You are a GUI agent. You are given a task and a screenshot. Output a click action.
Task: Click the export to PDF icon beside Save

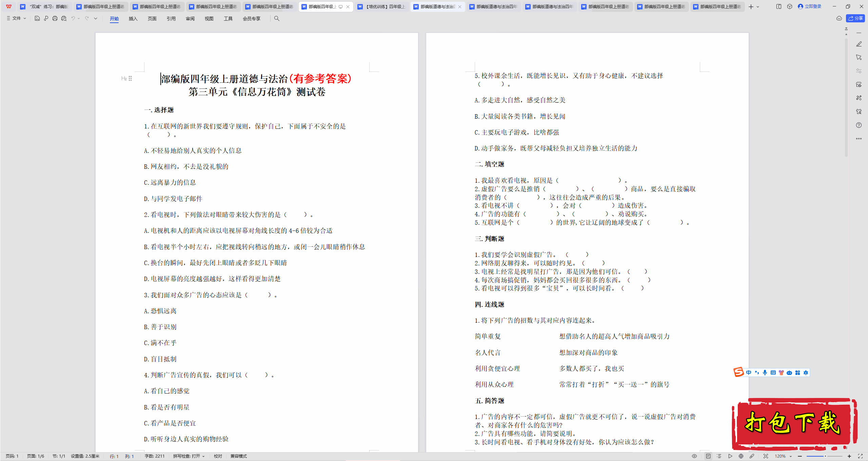pyautogui.click(x=46, y=19)
